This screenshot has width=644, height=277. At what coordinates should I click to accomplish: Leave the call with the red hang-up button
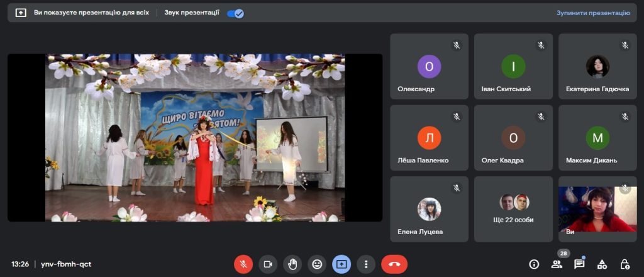[x=394, y=264]
